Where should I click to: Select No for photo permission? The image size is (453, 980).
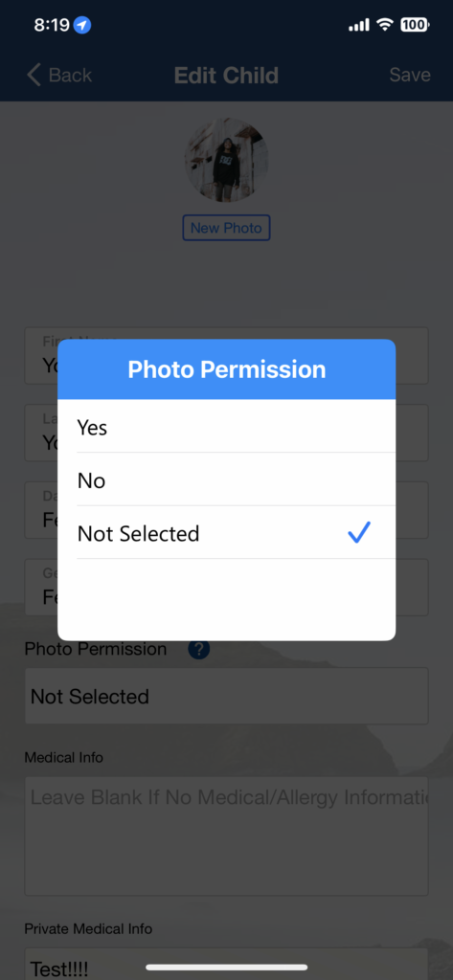pyautogui.click(x=226, y=479)
